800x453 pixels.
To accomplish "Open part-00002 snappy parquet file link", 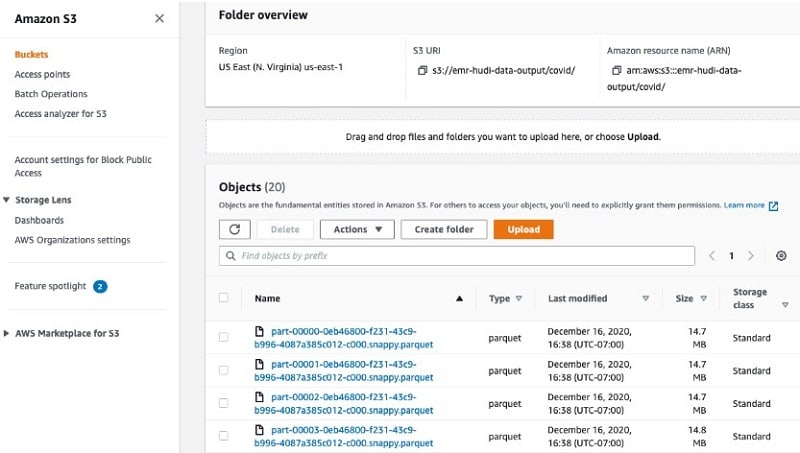I will coord(343,404).
